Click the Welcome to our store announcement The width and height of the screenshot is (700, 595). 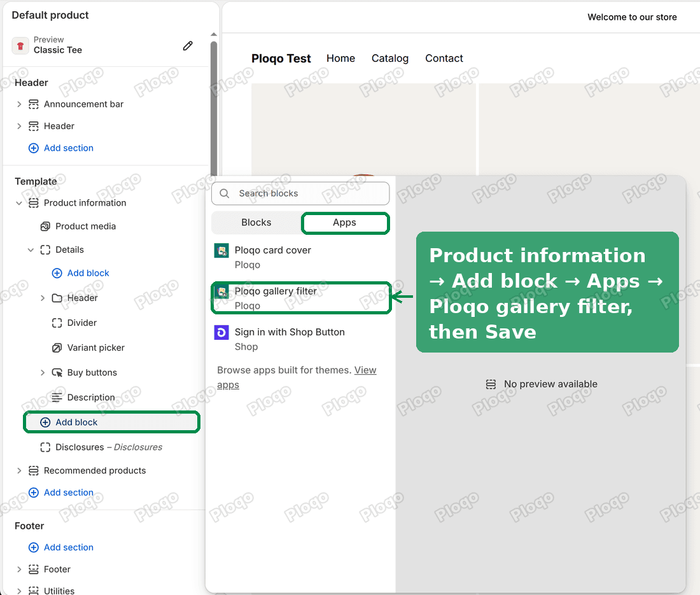pyautogui.click(x=632, y=17)
